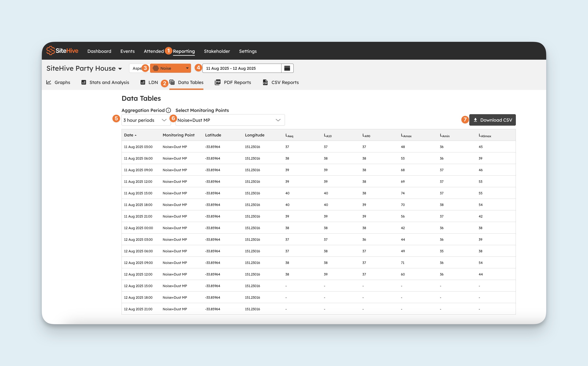Click the Latitude column header

click(x=213, y=135)
